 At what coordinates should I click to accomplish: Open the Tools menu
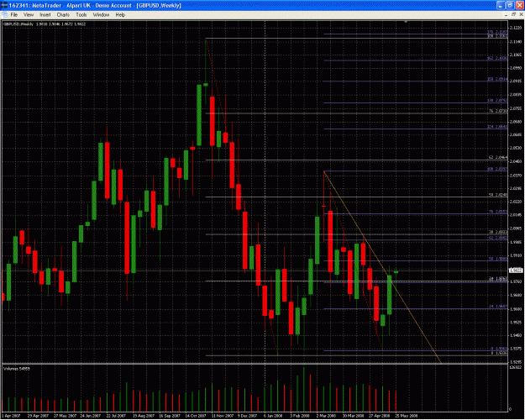tap(81, 15)
